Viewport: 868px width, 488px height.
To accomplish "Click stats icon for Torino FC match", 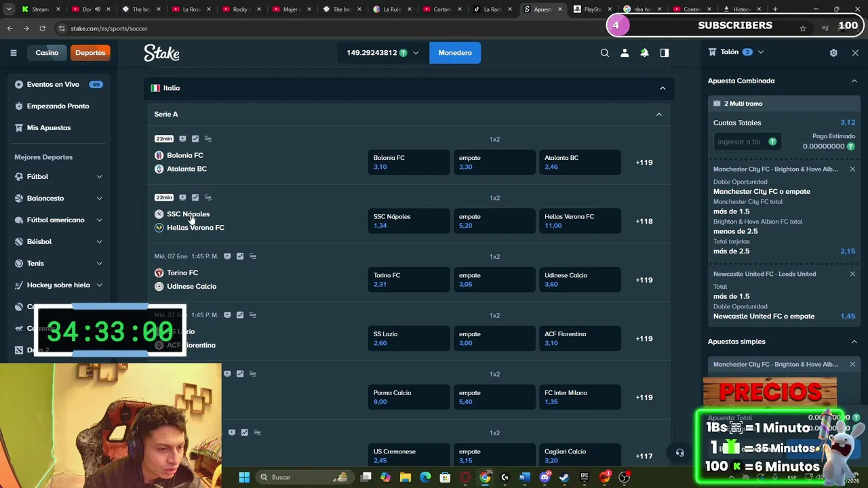I will pyautogui.click(x=240, y=257).
